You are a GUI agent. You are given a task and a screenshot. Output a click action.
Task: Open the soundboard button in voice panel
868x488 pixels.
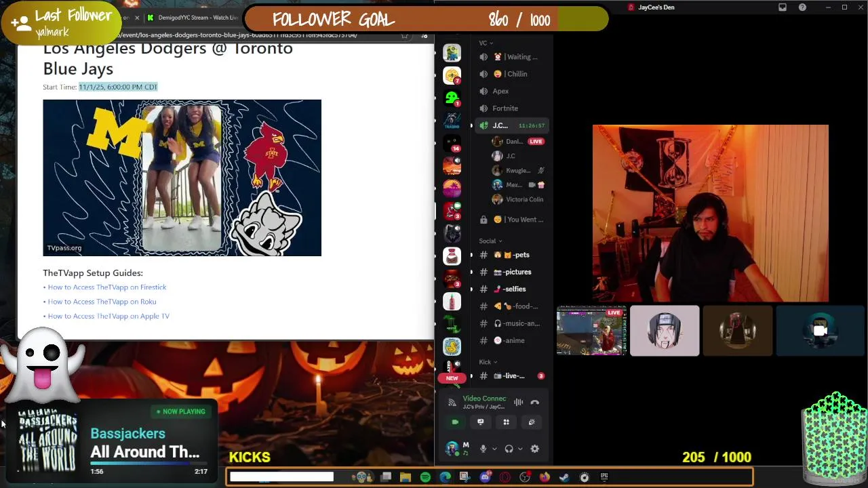(532, 422)
